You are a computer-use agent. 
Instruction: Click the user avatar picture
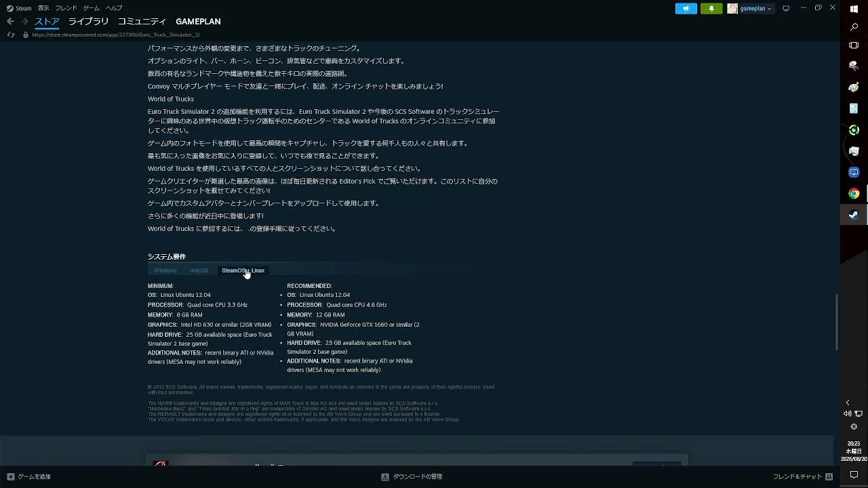[732, 9]
